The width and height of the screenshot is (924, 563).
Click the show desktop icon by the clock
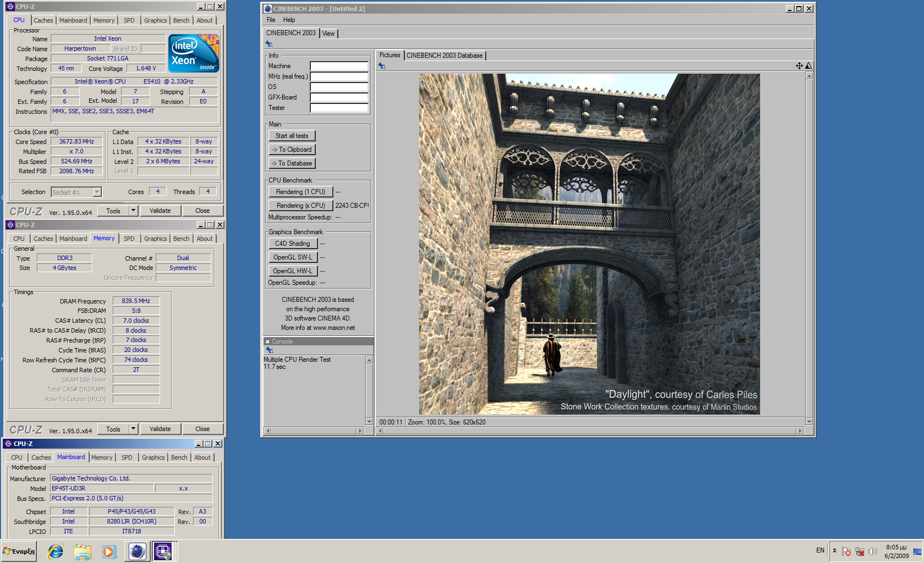click(x=917, y=551)
